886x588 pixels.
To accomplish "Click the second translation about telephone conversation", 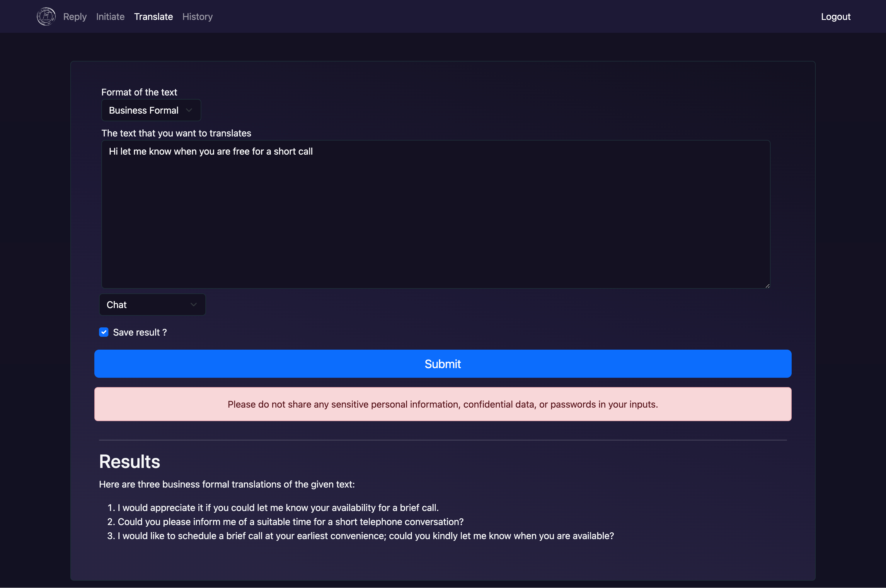I will pyautogui.click(x=290, y=522).
